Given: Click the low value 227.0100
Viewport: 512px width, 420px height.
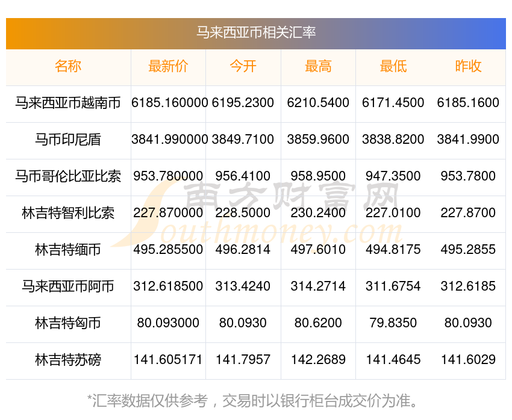Looking at the screenshot, I should click(x=393, y=213).
